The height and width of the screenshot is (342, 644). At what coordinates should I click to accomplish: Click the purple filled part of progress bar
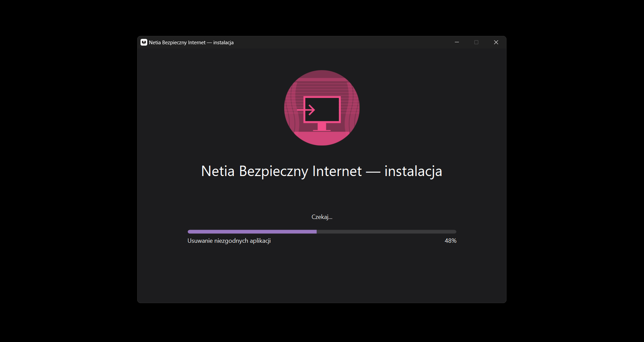click(x=252, y=232)
